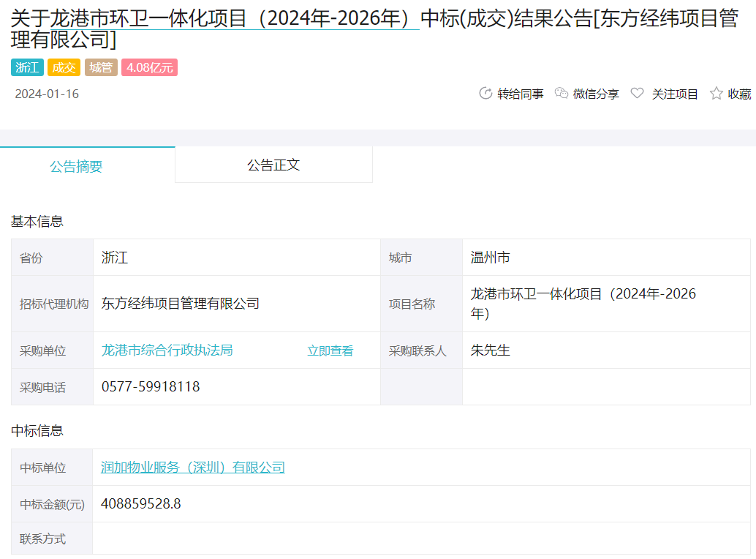
Task: Click the 省份 label cell
Action: pos(53,258)
